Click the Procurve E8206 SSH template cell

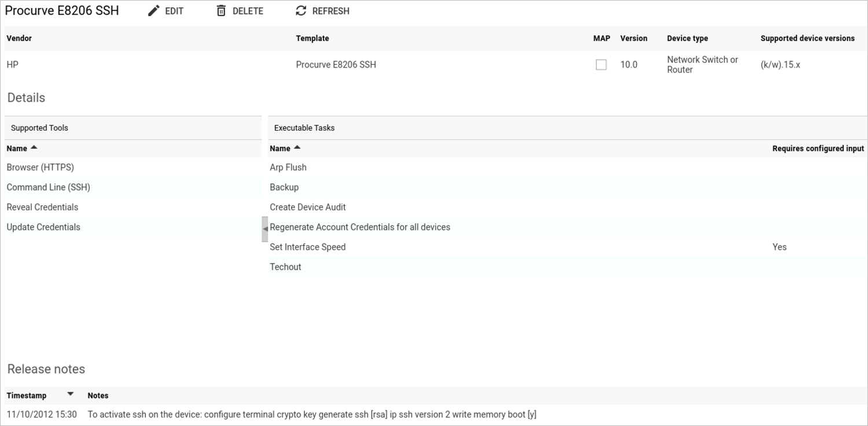point(336,65)
